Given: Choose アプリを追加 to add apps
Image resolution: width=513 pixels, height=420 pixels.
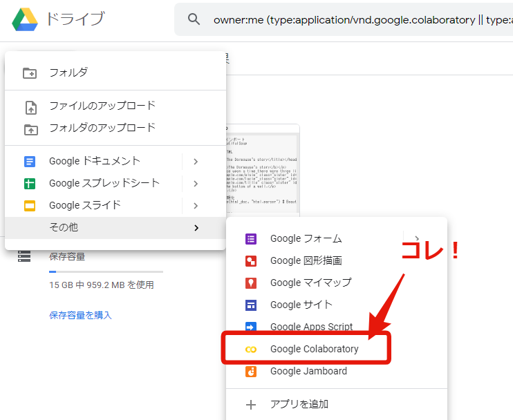Looking at the screenshot, I should point(337,405).
